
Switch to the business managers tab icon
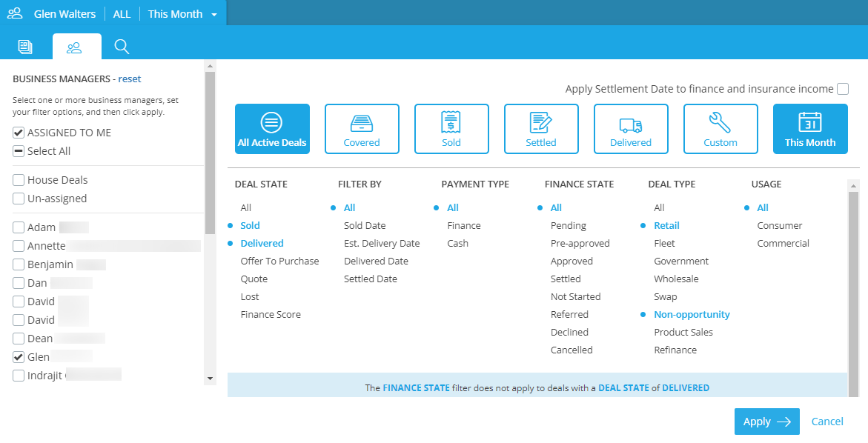coord(74,48)
